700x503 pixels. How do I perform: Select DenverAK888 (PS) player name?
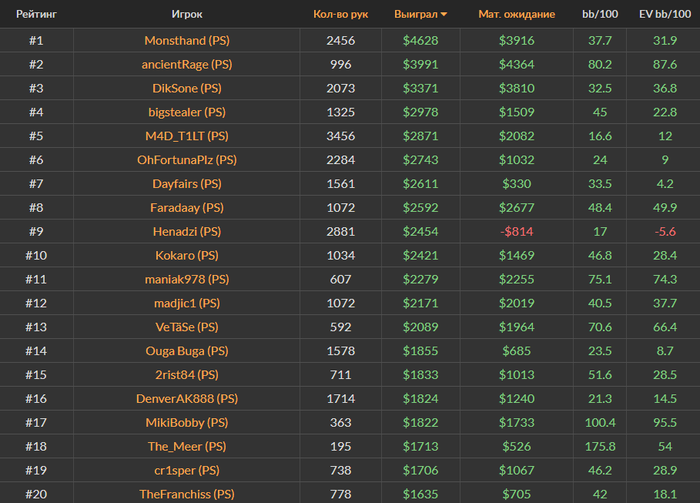point(187,399)
